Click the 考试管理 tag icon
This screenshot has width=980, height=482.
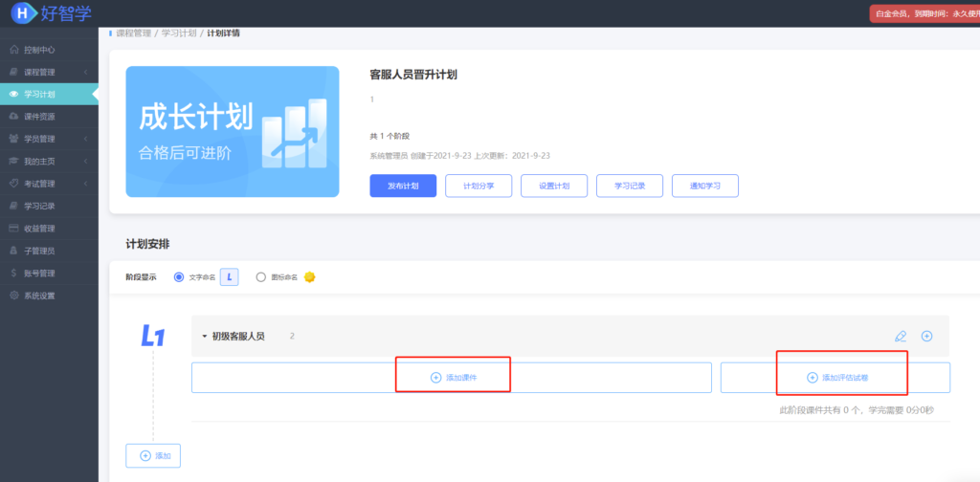pyautogui.click(x=13, y=184)
